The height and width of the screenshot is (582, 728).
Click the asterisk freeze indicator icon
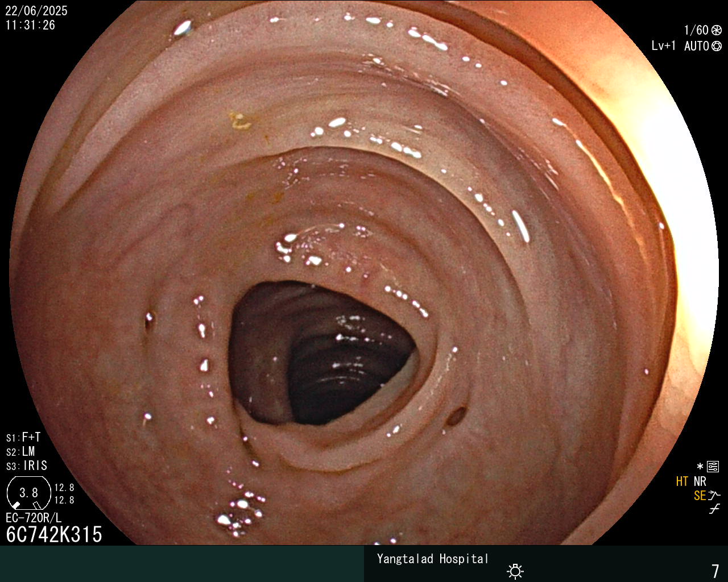click(x=700, y=467)
